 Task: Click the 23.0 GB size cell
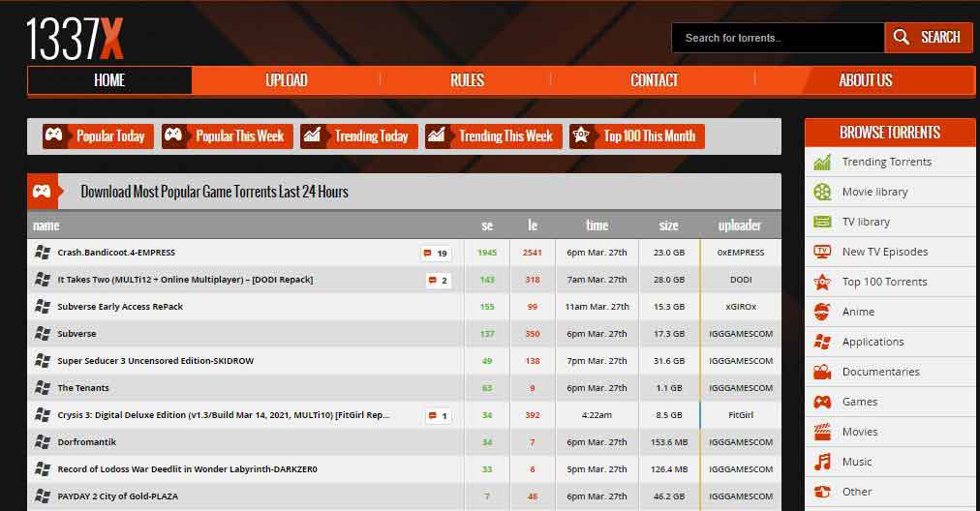669,253
